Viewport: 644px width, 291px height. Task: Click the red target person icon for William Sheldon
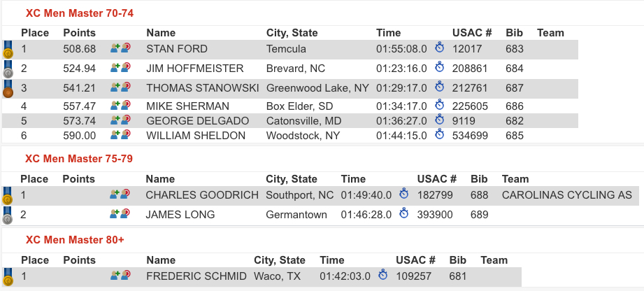coord(126,136)
